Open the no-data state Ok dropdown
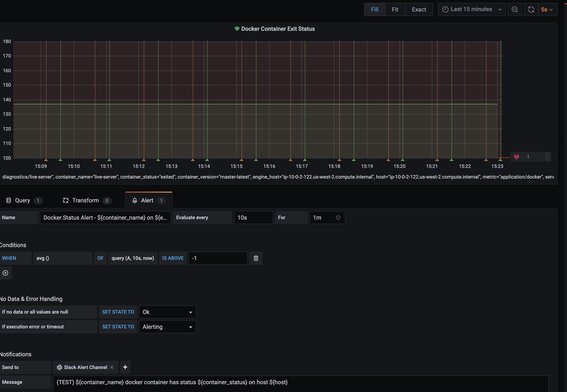Image resolution: width=567 pixels, height=392 pixels. point(167,312)
